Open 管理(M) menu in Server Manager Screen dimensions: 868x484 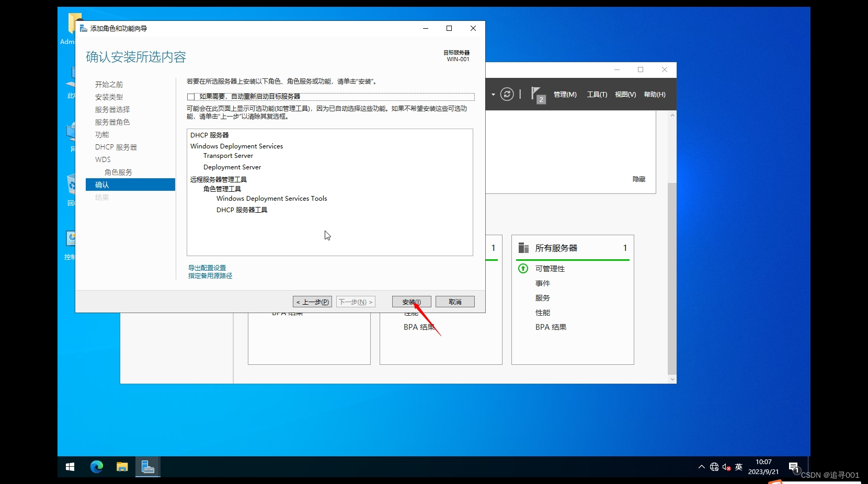[x=565, y=95]
